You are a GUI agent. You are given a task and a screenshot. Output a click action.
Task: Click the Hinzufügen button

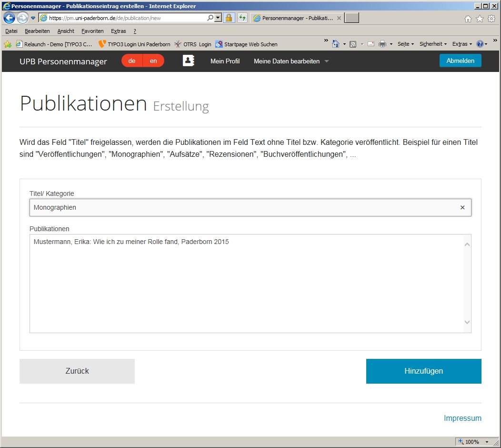[423, 371]
